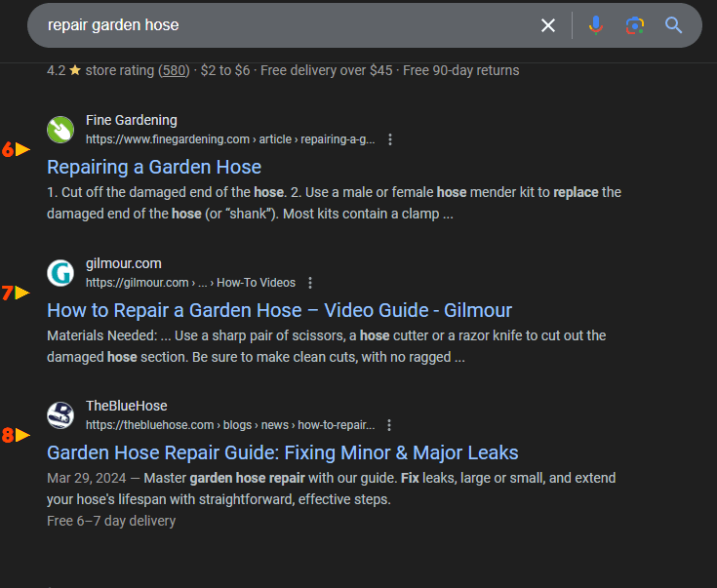This screenshot has width=717, height=588.
Task: Open the 580 store ratings link
Action: (176, 70)
